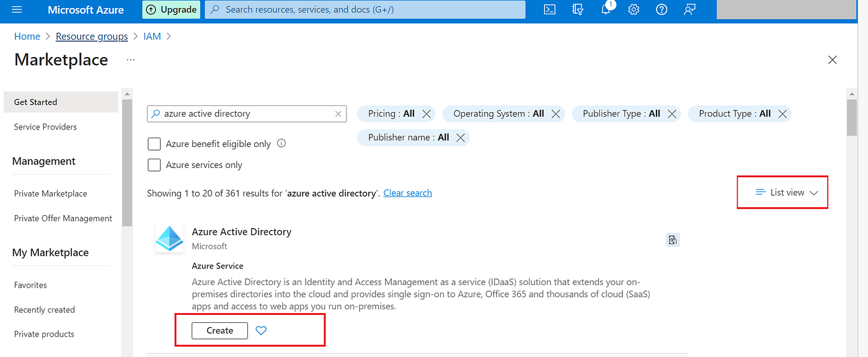Open Private Offer Management
The image size is (868, 357).
[63, 219]
